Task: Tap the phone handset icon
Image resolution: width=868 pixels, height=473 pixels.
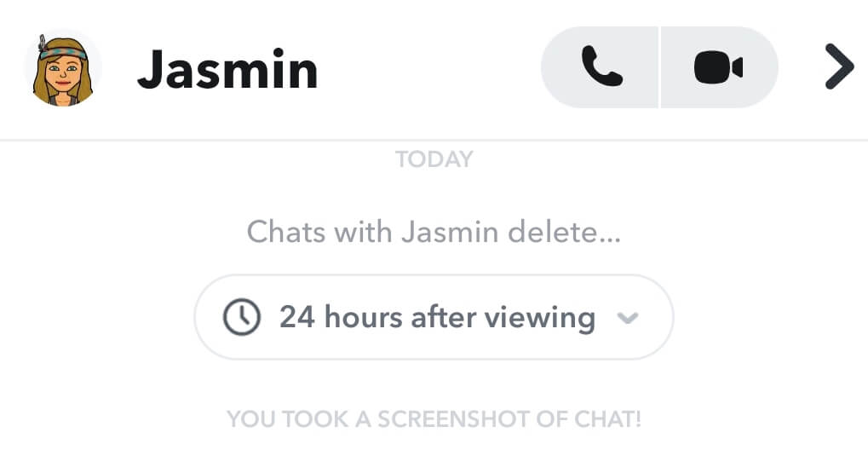Action: [602, 66]
